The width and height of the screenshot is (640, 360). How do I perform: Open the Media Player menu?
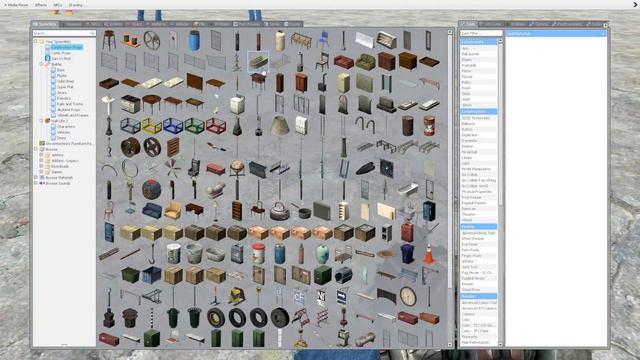17,5
